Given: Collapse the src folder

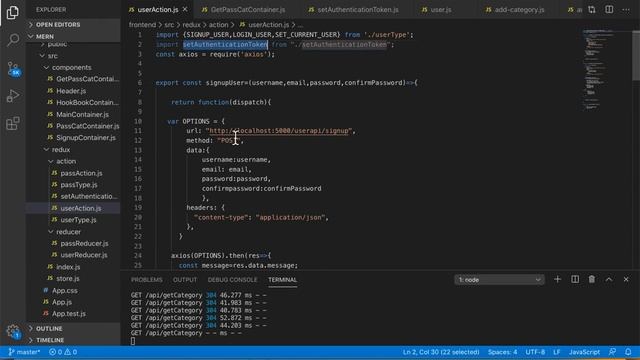Looking at the screenshot, I should (x=73, y=56).
